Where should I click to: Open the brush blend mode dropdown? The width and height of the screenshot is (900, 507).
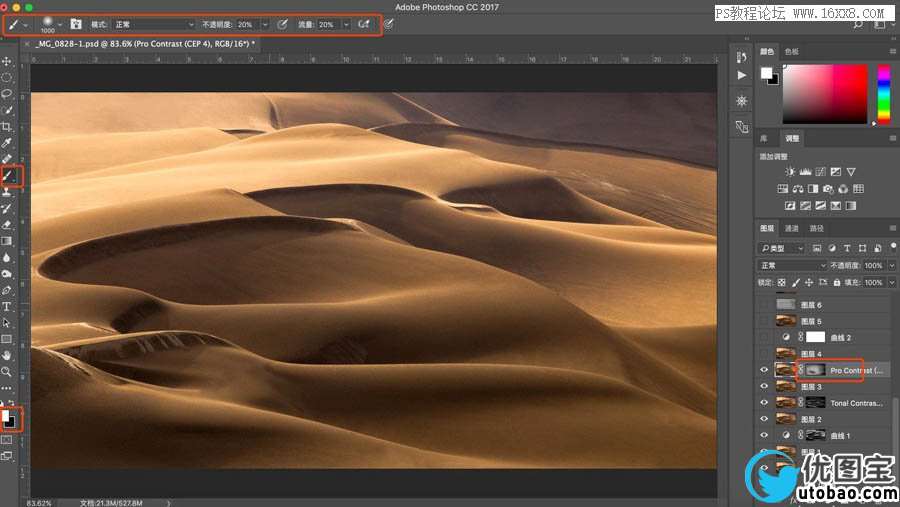pos(154,24)
